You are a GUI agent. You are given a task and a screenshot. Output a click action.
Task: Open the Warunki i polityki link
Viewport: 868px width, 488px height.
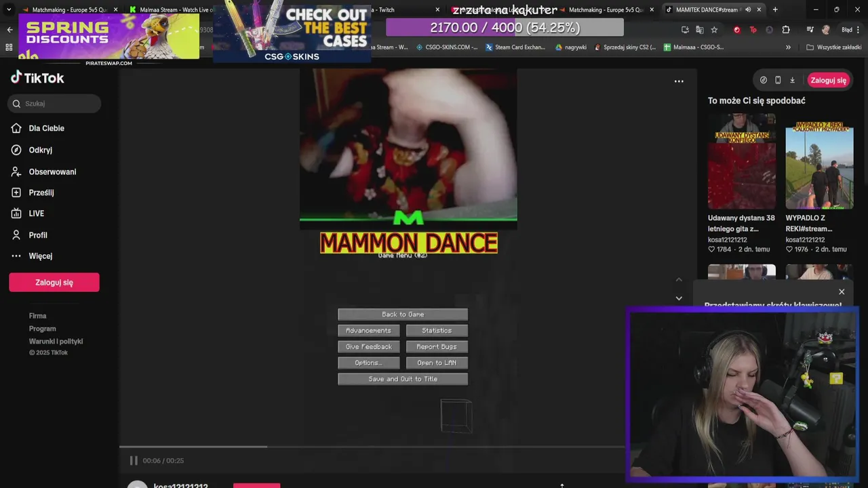(x=56, y=342)
